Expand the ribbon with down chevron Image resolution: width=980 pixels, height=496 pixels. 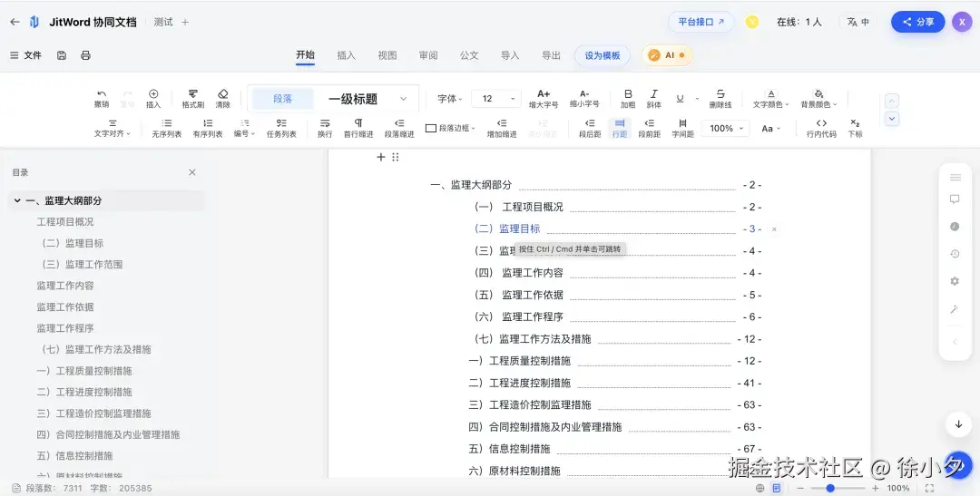click(x=893, y=119)
